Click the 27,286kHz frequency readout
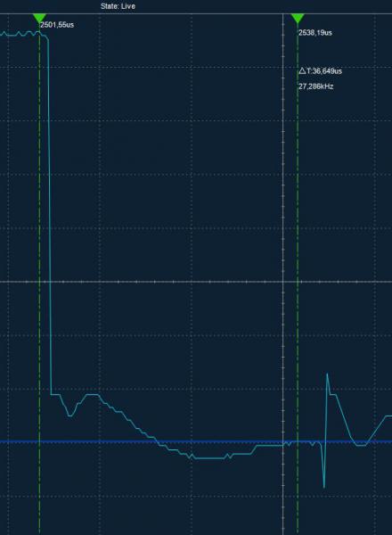The height and width of the screenshot is (535, 392). point(316,86)
